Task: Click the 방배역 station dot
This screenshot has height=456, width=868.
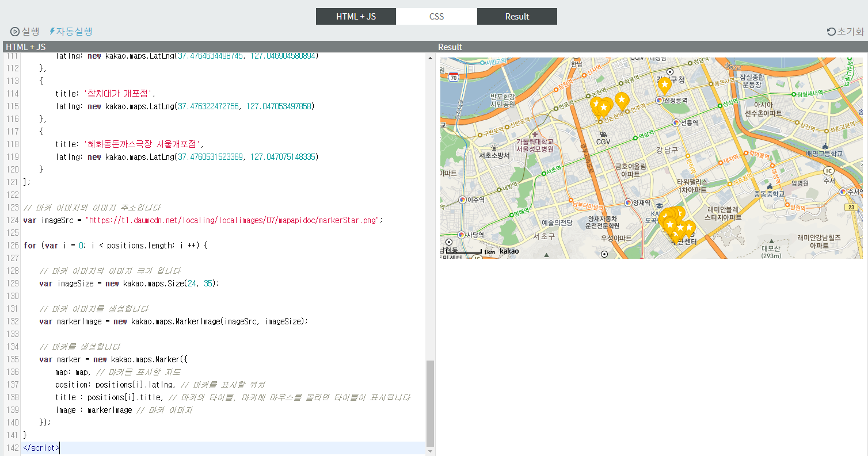Action: coord(512,215)
